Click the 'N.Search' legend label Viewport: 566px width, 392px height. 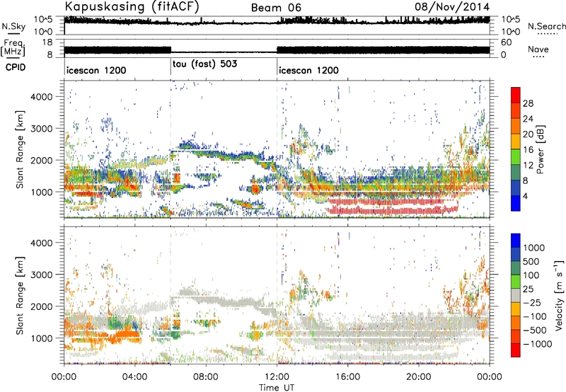coord(546,26)
